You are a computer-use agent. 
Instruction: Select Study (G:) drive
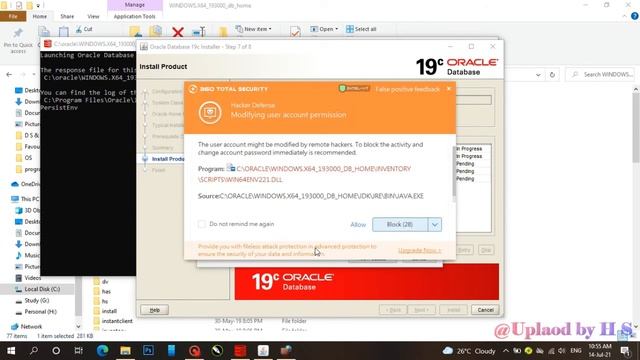pos(33,300)
